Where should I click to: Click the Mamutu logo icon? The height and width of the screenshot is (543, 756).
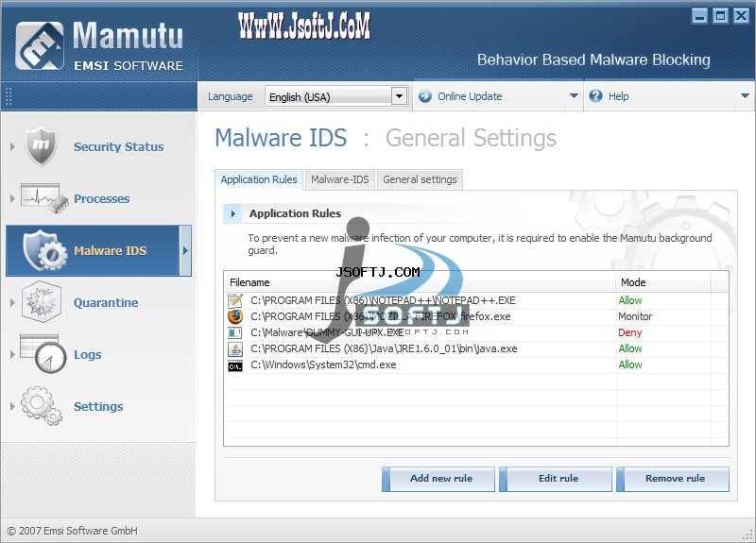39,45
